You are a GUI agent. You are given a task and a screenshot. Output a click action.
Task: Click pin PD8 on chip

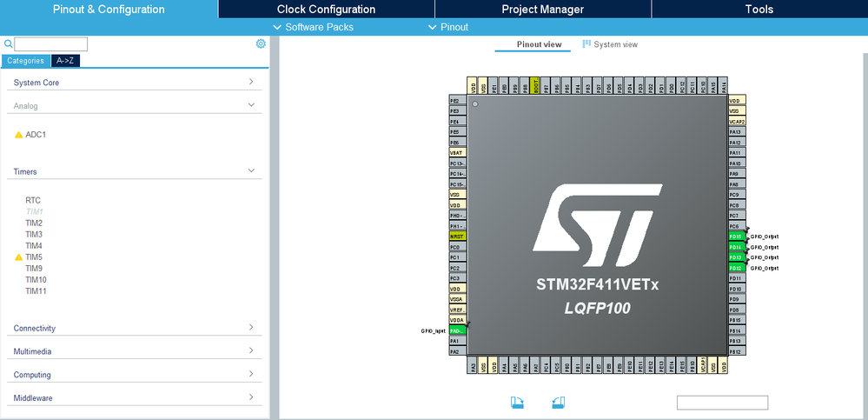click(737, 310)
